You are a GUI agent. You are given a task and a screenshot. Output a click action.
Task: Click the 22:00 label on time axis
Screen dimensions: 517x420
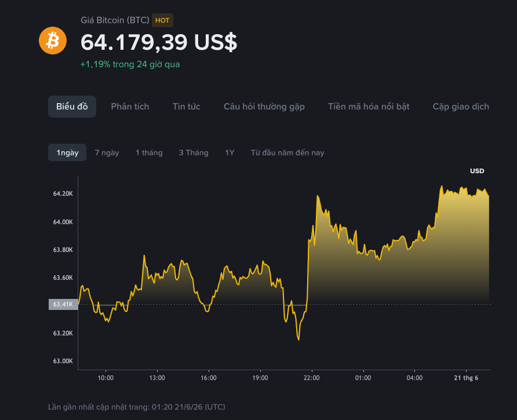(x=312, y=378)
